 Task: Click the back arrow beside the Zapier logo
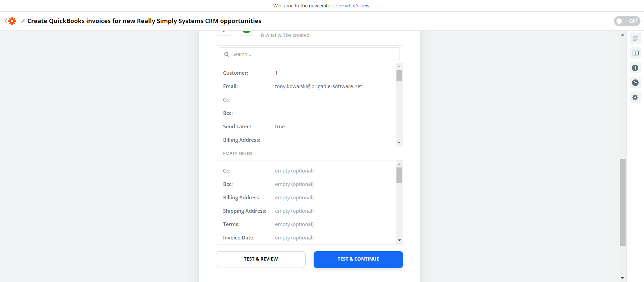(x=6, y=21)
